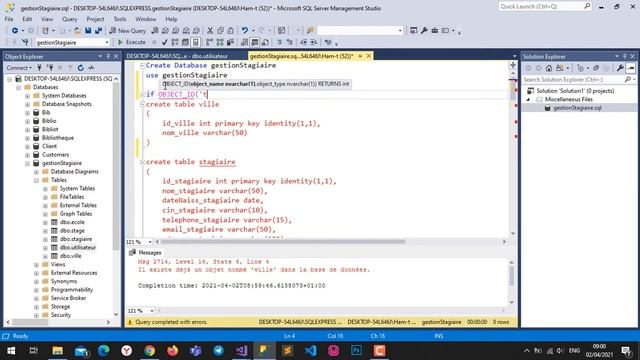Select gestionStagiaire.sql in Solution Explorer
The width and height of the screenshot is (640, 360).
(x=577, y=108)
